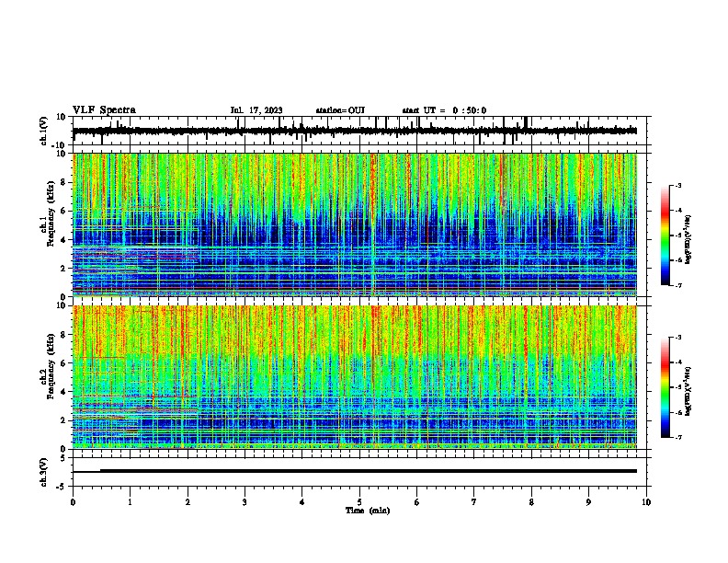The image size is (728, 563).
Task: Click time axis tick label "2"
Action: point(188,502)
